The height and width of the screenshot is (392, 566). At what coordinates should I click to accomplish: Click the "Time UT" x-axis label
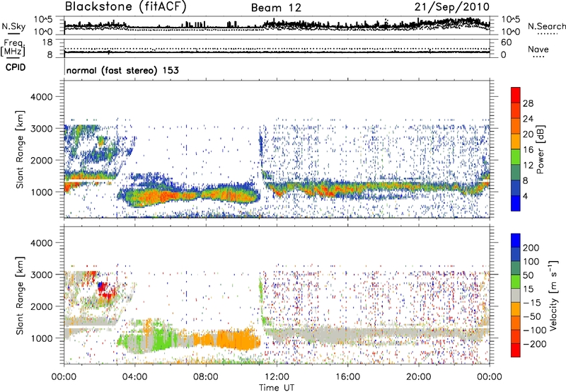coord(277,387)
